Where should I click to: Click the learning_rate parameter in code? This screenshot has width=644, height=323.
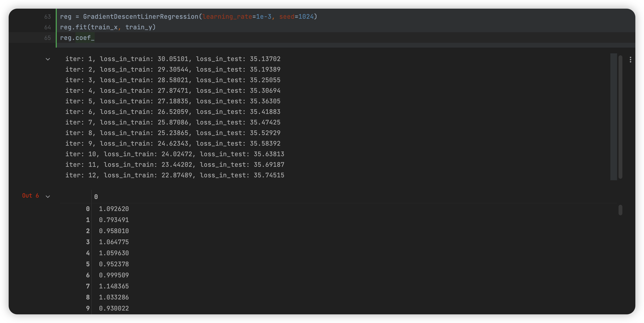tap(227, 17)
